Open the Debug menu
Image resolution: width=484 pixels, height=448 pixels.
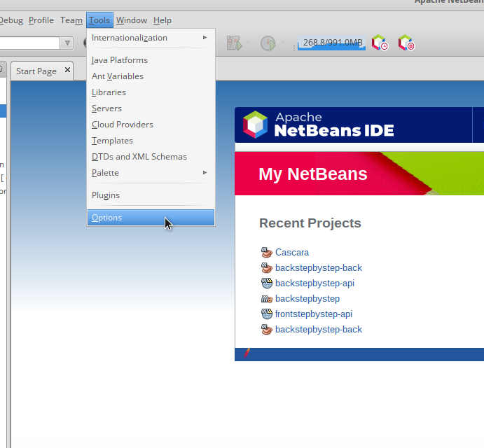coord(11,20)
